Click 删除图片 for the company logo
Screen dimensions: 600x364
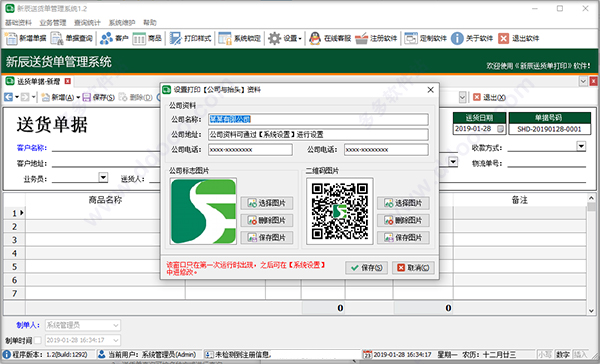tap(267, 220)
